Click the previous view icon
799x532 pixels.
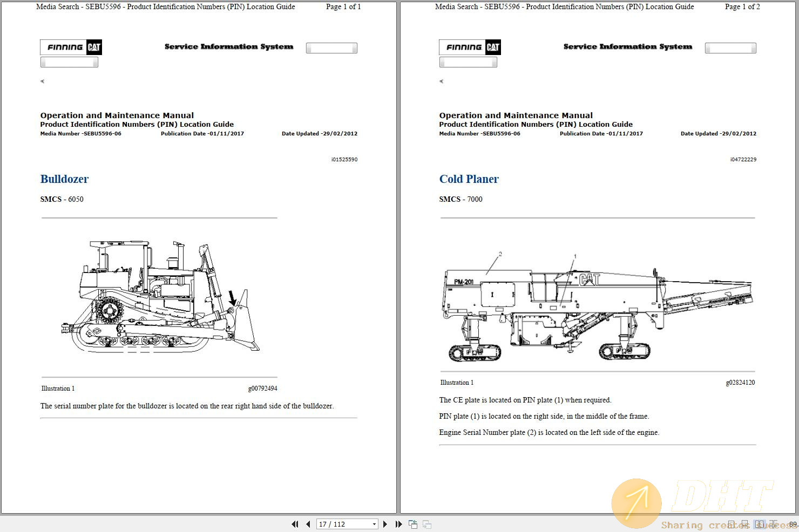point(412,524)
